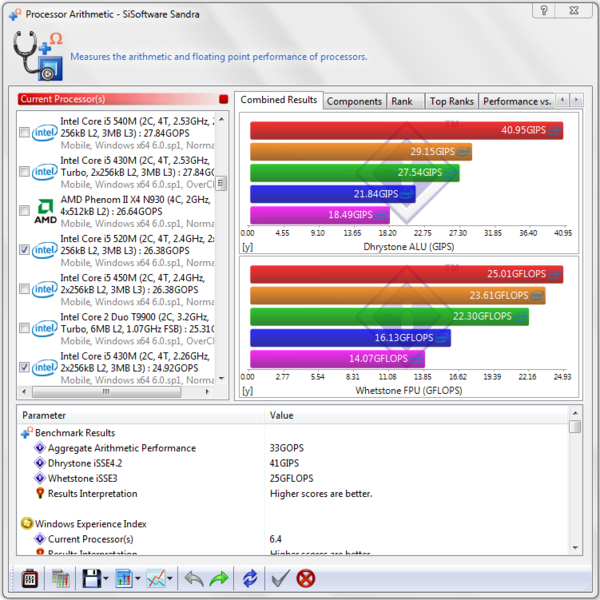Open the benchmark engine icon in bottom toolbar
Screen dimensions: 600x600
point(29,579)
